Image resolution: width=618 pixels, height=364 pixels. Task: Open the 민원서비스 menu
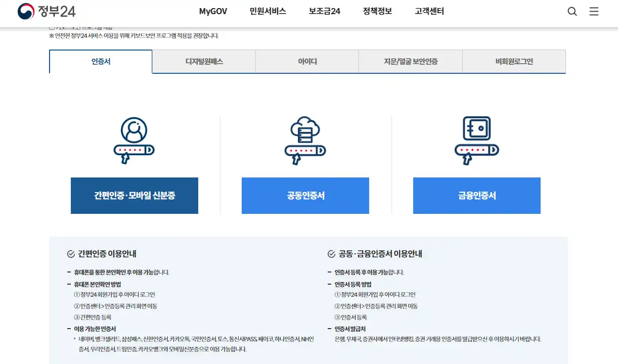tap(268, 11)
